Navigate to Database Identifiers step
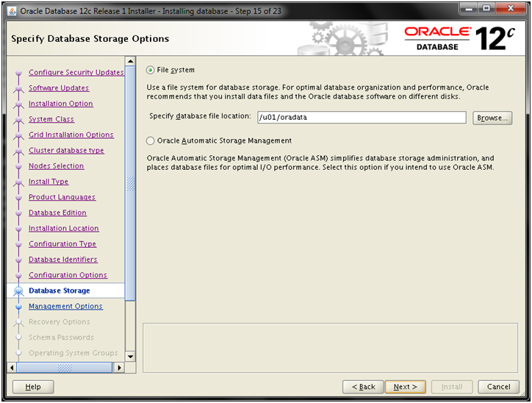This screenshot has width=532, height=403. pos(62,260)
